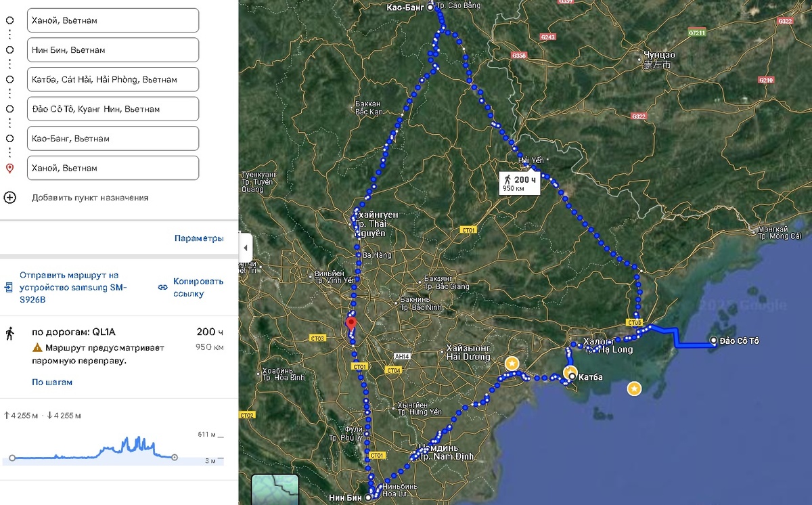Click the circle icon beside Као-Банг field

click(10, 138)
